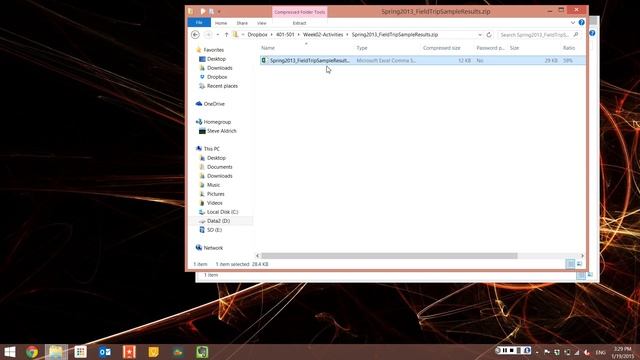The image size is (640, 360).
Task: Open File Explorer from the taskbar
Action: coord(56,352)
